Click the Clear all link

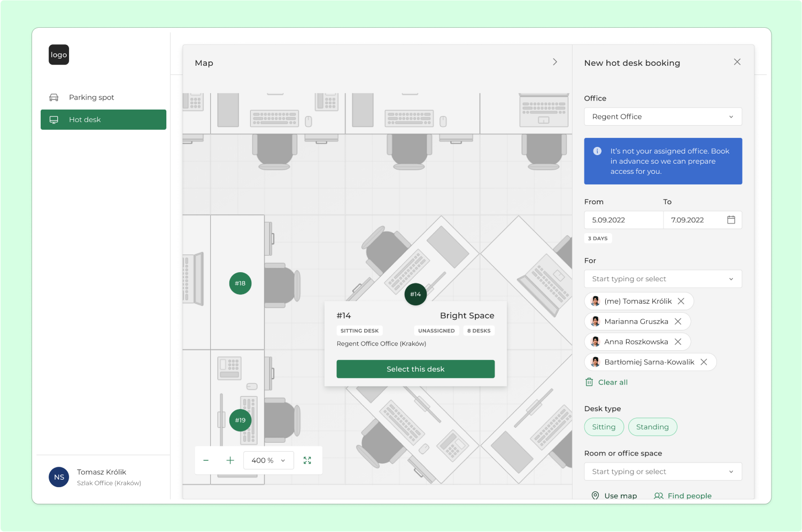613,382
